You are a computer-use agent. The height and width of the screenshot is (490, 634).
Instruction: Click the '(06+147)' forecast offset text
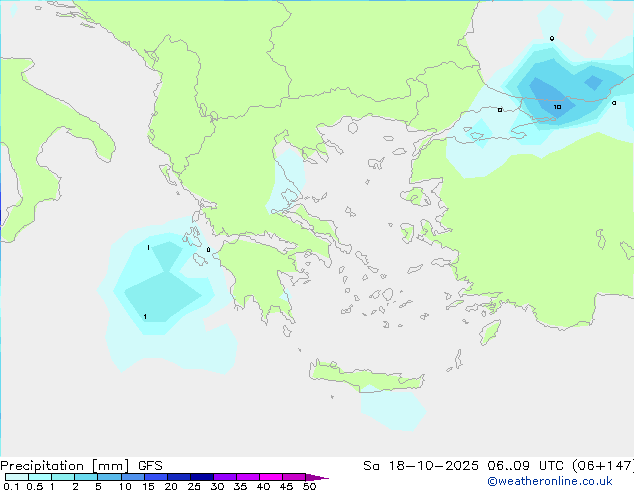tap(603, 466)
